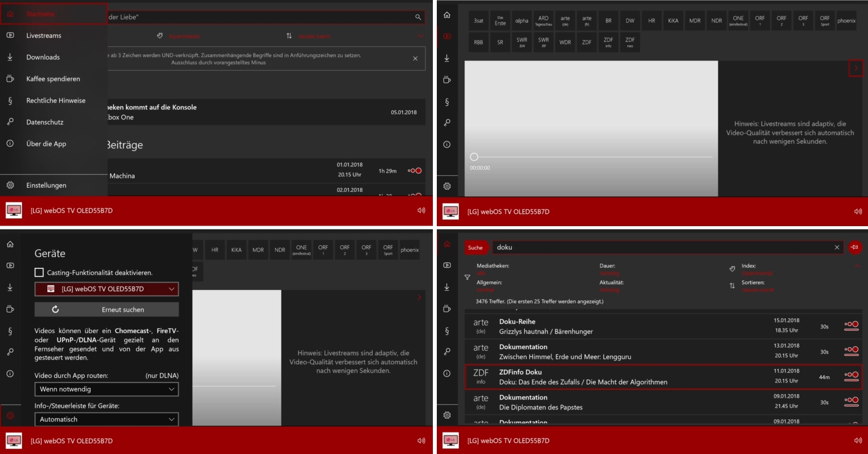Image resolution: width=868 pixels, height=454 pixels.
Task: Click quality icon of the '1h 29m' Machina entry
Action: 415,171
